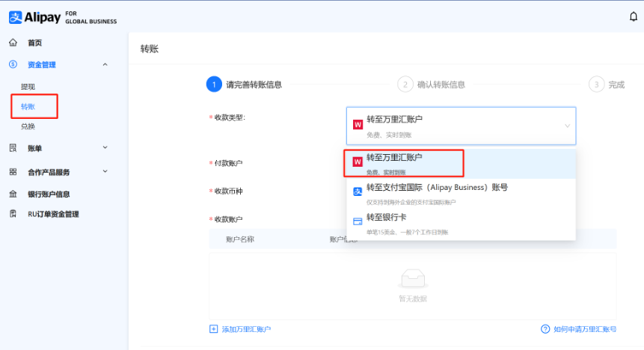The height and width of the screenshot is (350, 644).
Task: Click 添加万里汇账户 link
Action: point(246,329)
